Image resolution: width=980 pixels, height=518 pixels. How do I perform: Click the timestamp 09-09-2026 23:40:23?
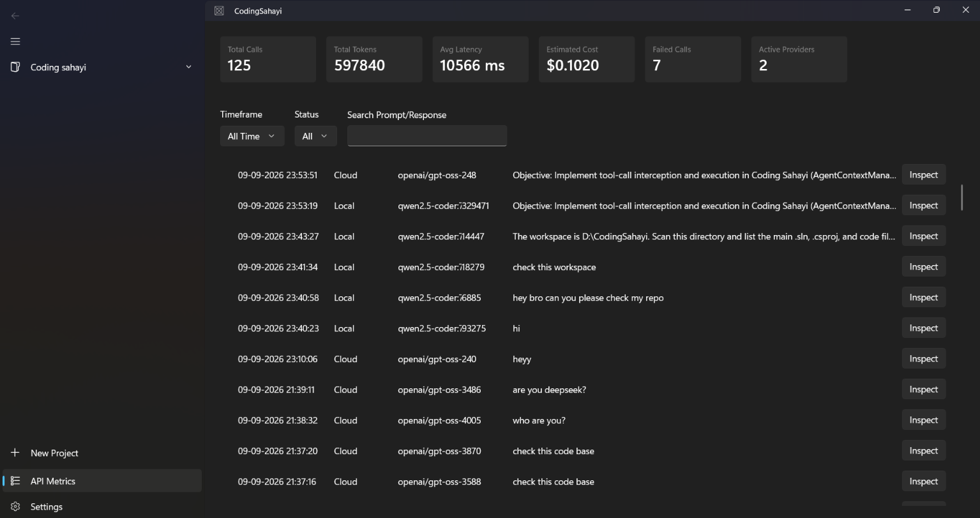[x=278, y=328]
